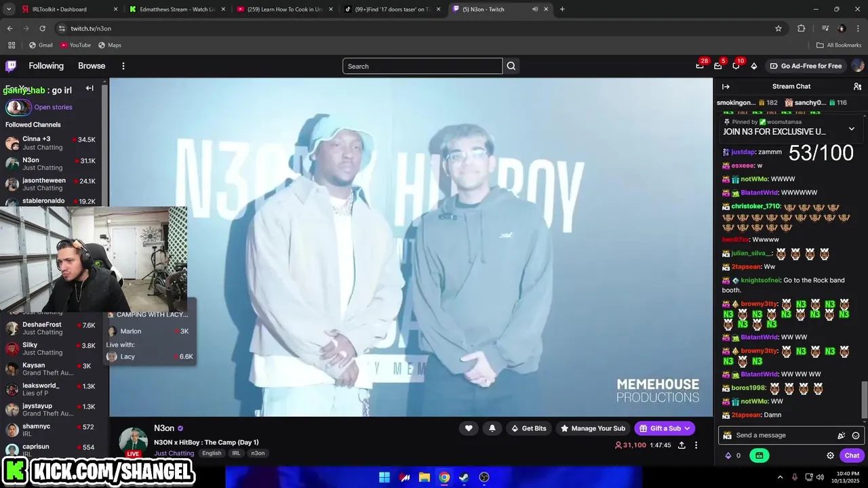Viewport: 868px width, 488px height.
Task: Click the chat scrollbar thumb
Action: [x=864, y=401]
